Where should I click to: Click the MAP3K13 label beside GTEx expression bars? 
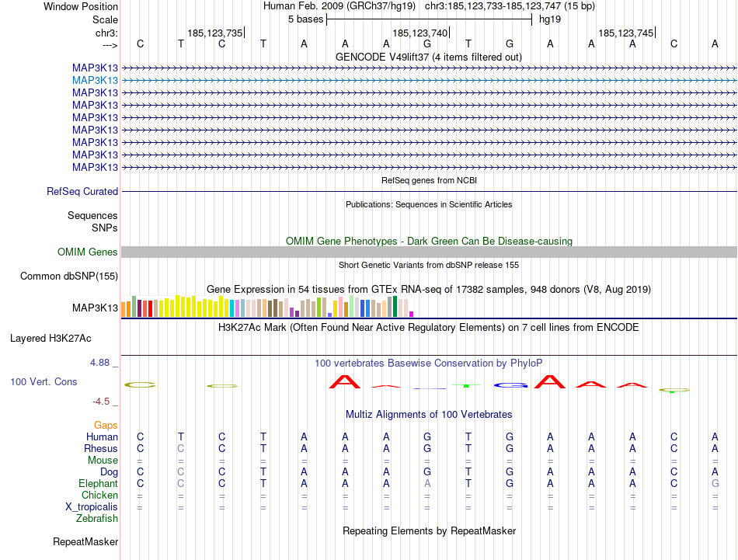(95, 308)
